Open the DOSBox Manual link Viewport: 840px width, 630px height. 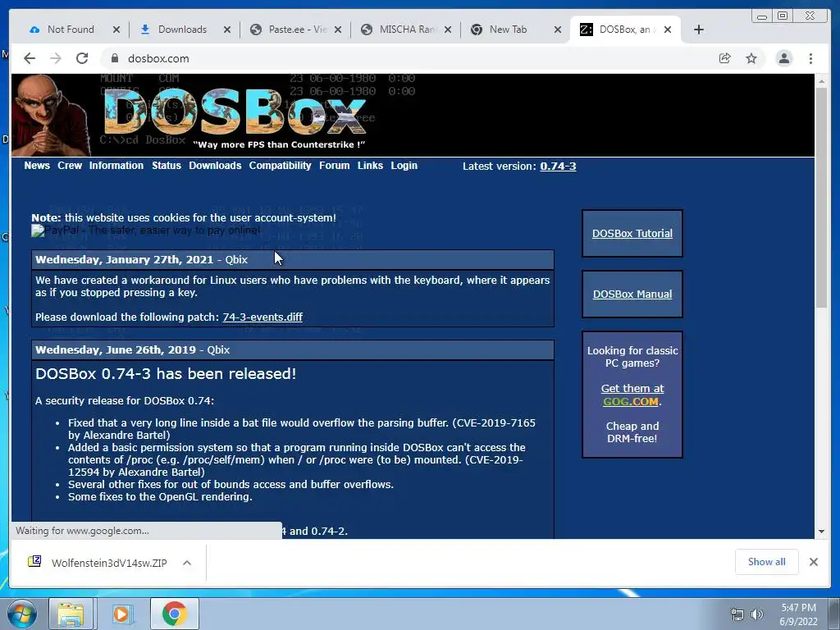632,294
